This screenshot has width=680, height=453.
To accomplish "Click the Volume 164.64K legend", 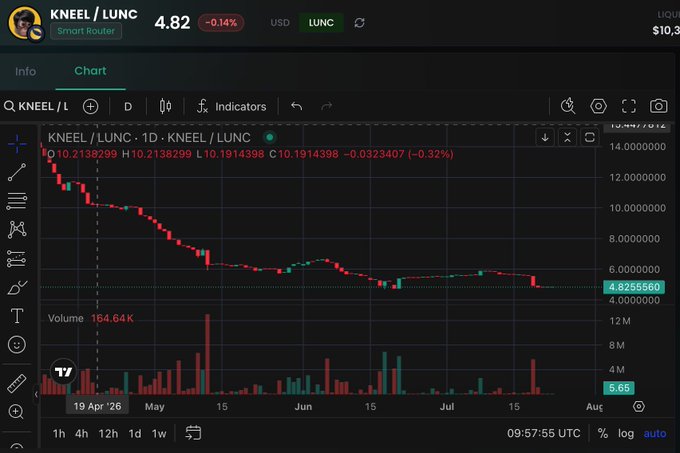I will (x=91, y=318).
